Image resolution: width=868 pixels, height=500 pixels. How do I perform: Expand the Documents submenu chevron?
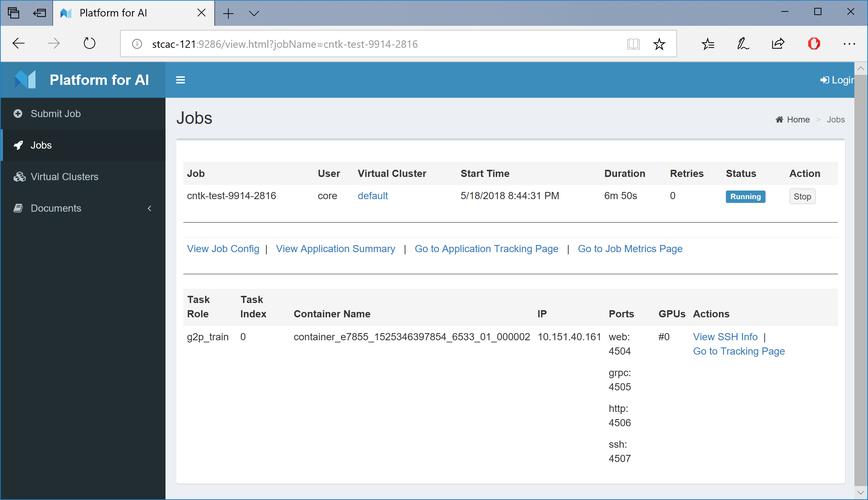149,208
